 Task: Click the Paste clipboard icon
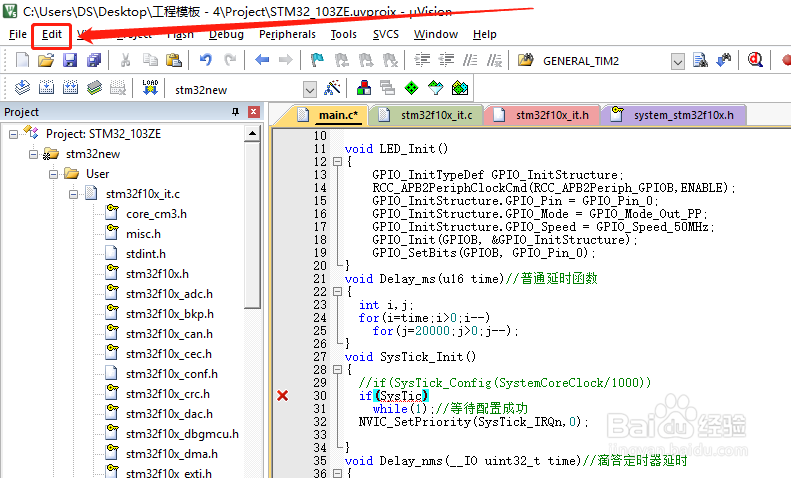(174, 60)
